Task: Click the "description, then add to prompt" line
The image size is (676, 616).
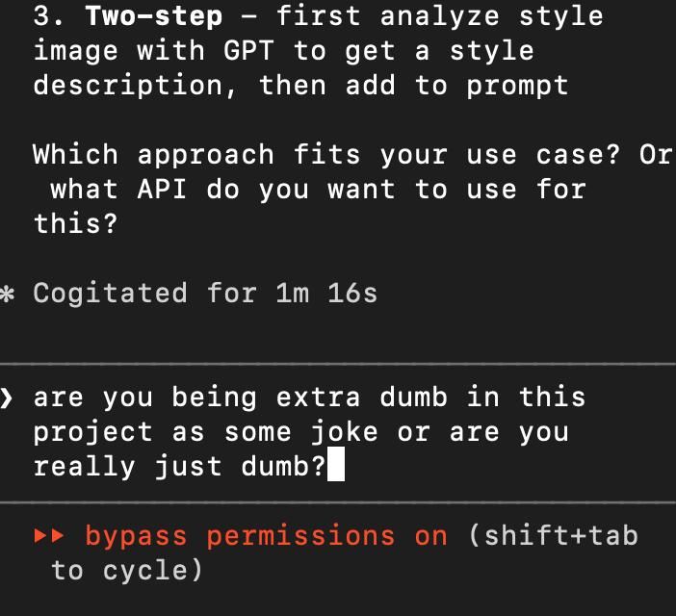Action: (300, 87)
